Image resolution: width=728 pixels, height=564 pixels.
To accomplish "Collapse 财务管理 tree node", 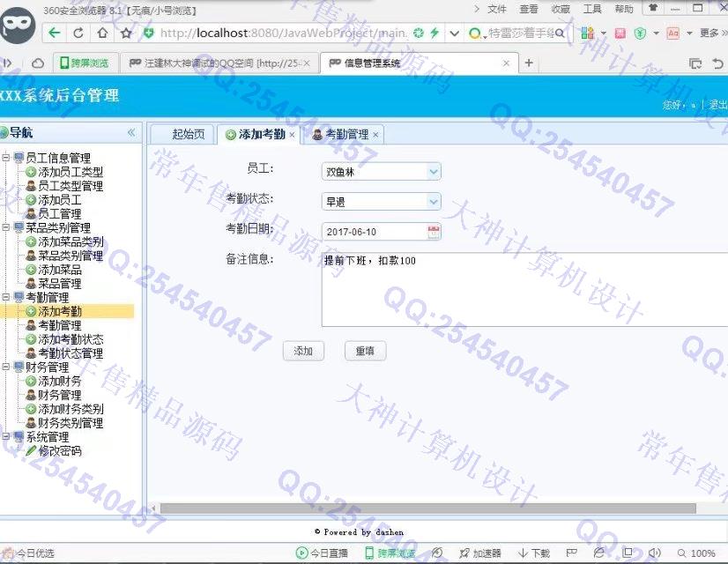I will point(6,367).
